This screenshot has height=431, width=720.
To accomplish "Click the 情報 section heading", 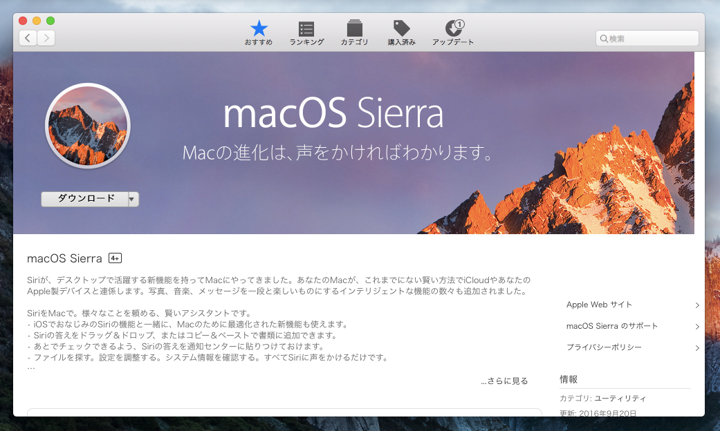I will 568,379.
